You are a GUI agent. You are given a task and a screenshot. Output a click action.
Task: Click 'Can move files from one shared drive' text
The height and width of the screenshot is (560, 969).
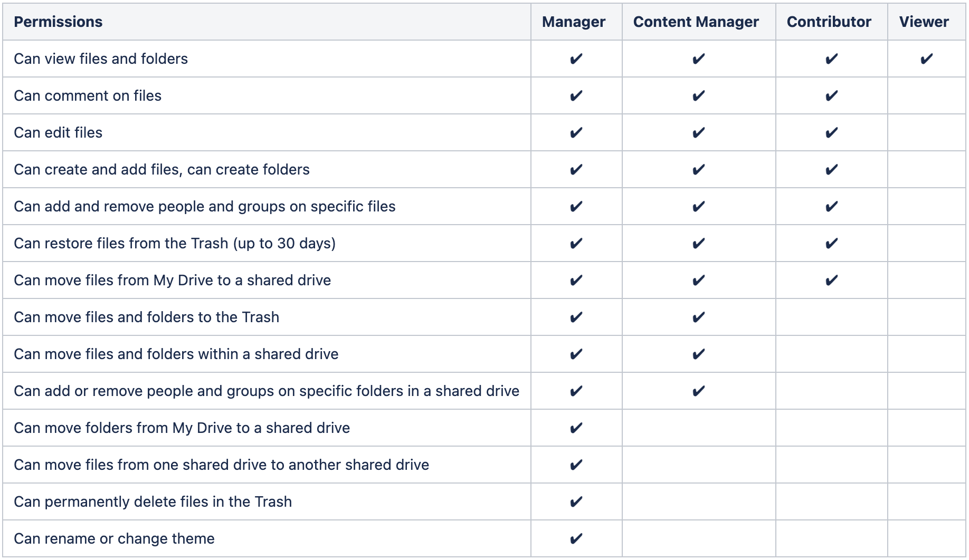pos(221,465)
